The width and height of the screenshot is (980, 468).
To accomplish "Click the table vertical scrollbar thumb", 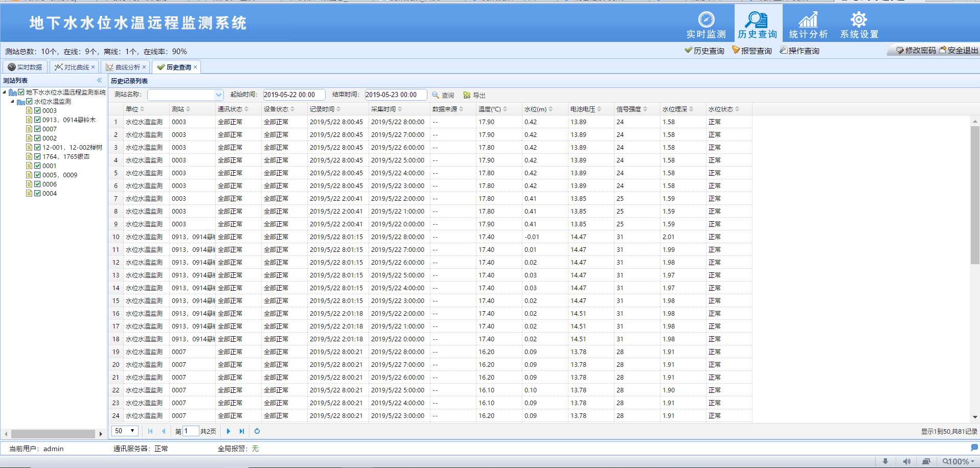I will click(974, 195).
